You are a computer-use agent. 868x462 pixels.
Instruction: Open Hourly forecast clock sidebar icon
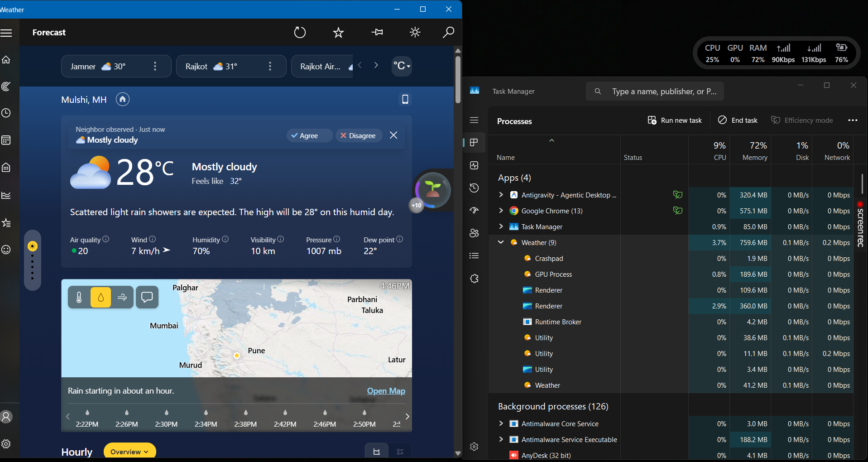[x=6, y=113]
